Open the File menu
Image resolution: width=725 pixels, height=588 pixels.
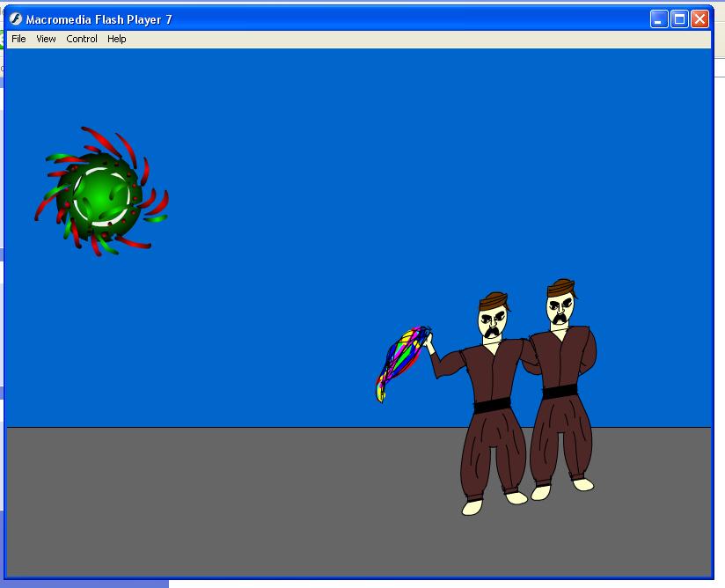pos(18,39)
